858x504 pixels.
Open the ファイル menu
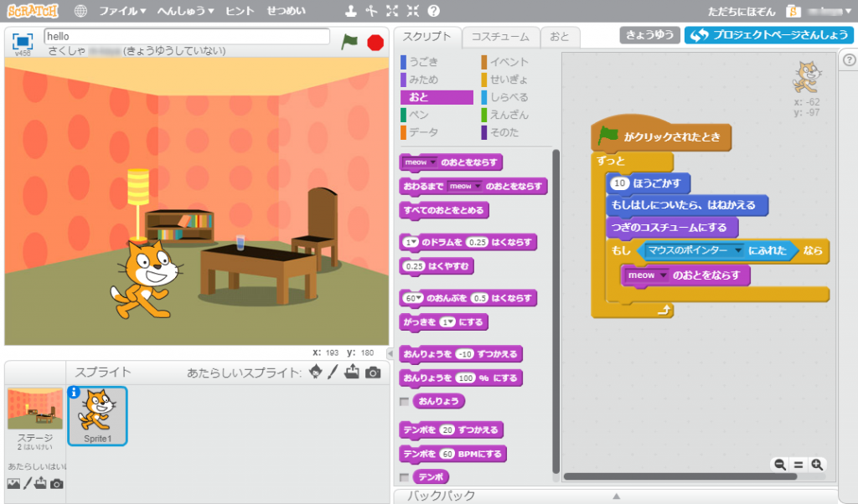122,11
